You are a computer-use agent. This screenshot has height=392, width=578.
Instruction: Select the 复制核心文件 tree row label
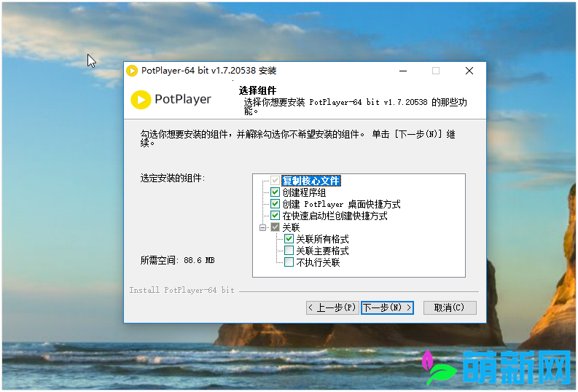pos(311,181)
